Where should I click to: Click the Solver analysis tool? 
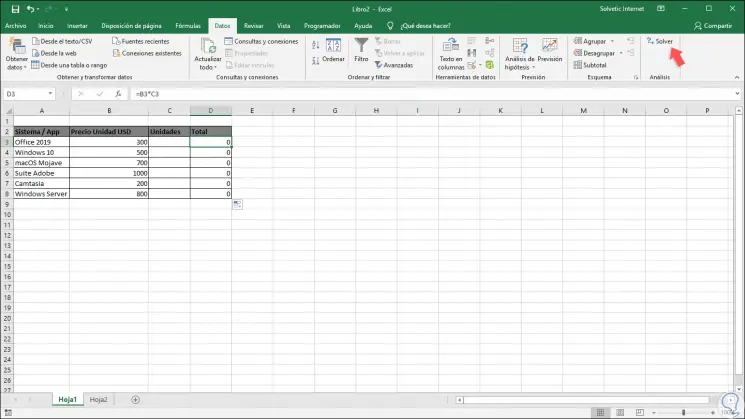660,42
